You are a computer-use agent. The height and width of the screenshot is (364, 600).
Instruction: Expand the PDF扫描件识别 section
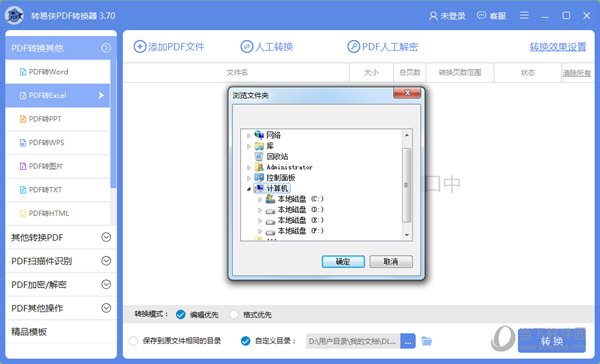(106, 261)
